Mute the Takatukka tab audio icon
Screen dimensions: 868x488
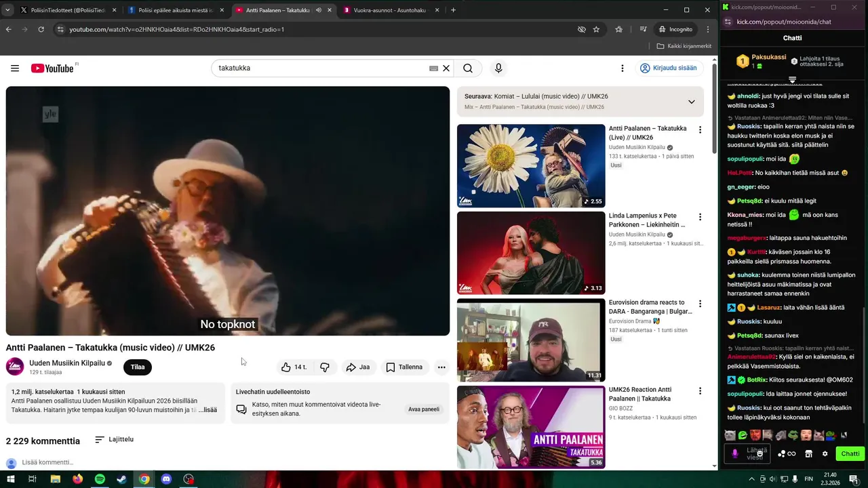(319, 10)
